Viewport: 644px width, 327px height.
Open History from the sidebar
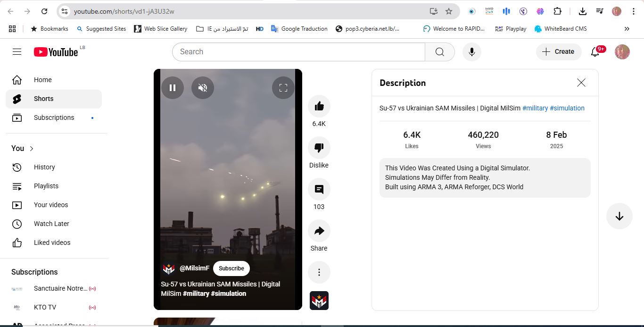(x=44, y=167)
